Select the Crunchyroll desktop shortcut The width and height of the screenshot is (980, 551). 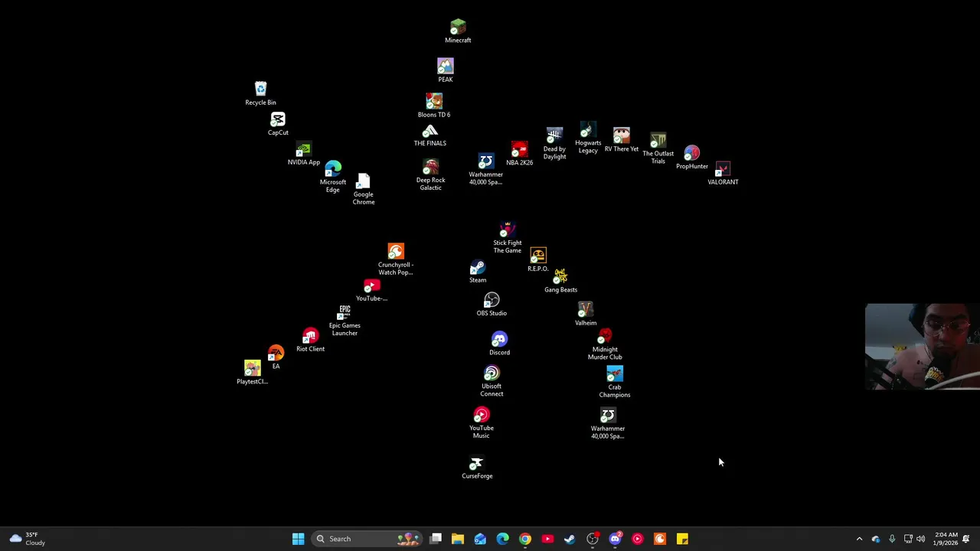(x=396, y=259)
